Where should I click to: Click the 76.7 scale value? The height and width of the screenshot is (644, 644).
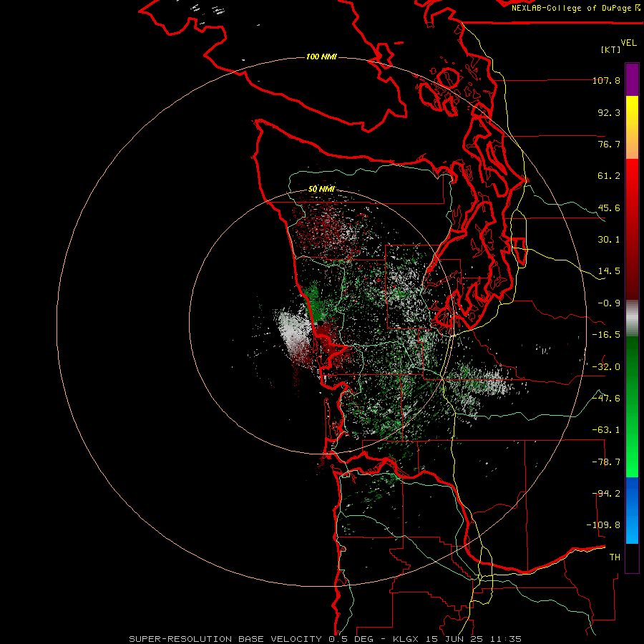[x=609, y=144]
